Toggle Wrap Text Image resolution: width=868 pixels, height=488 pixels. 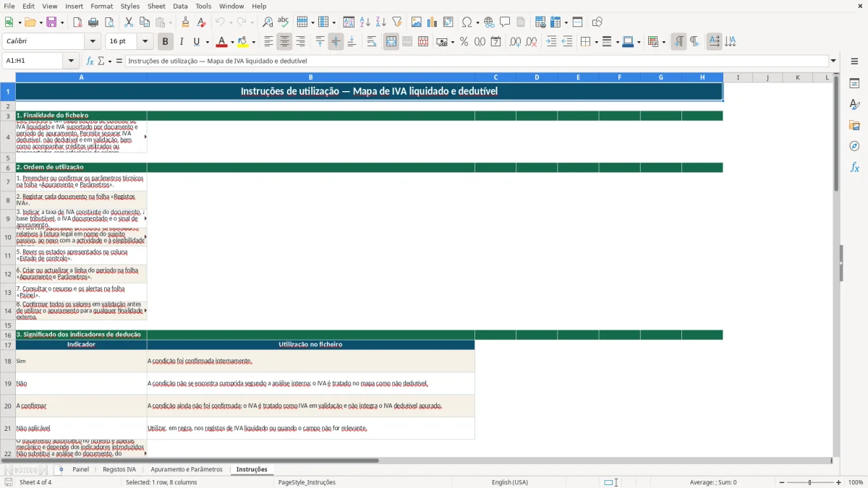(371, 42)
